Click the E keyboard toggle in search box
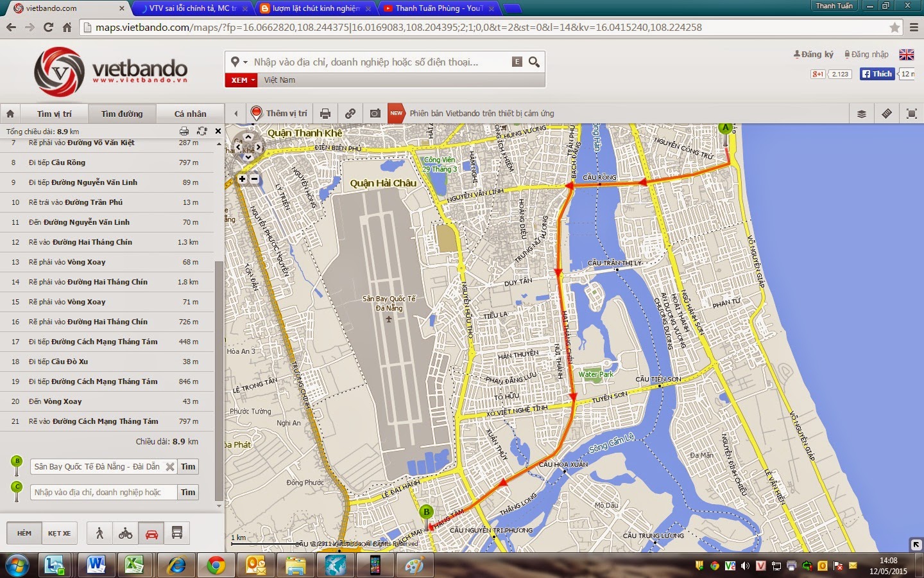This screenshot has height=578, width=924. [x=517, y=62]
